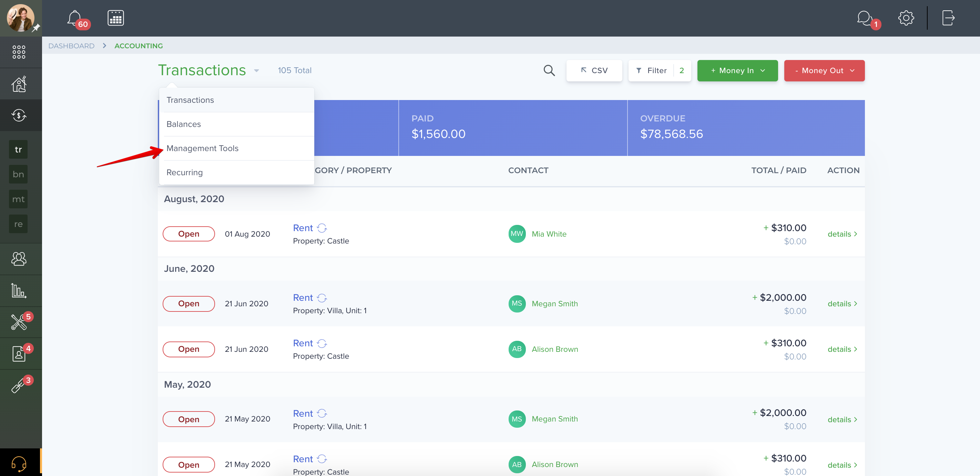This screenshot has width=980, height=476.
Task: Click the OVERDUE $78,568.56 summary card
Action: pyautogui.click(x=746, y=128)
